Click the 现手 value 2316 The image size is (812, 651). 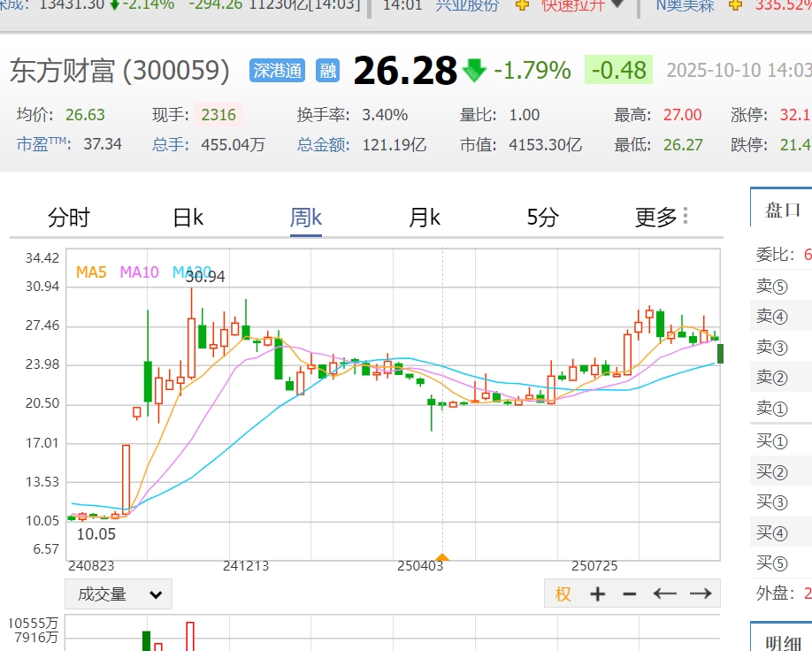pos(218,114)
